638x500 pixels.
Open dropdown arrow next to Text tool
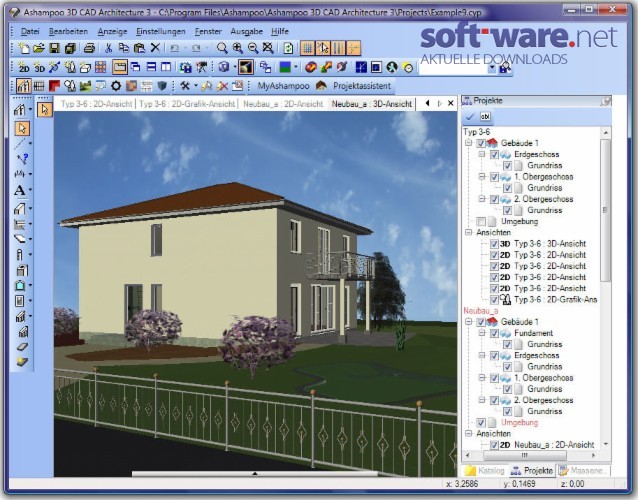tap(30, 190)
